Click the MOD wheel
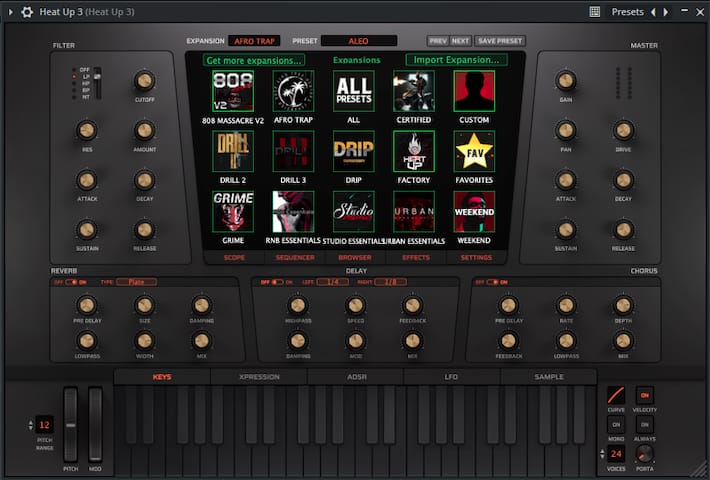This screenshot has height=480, width=710. pos(95,425)
